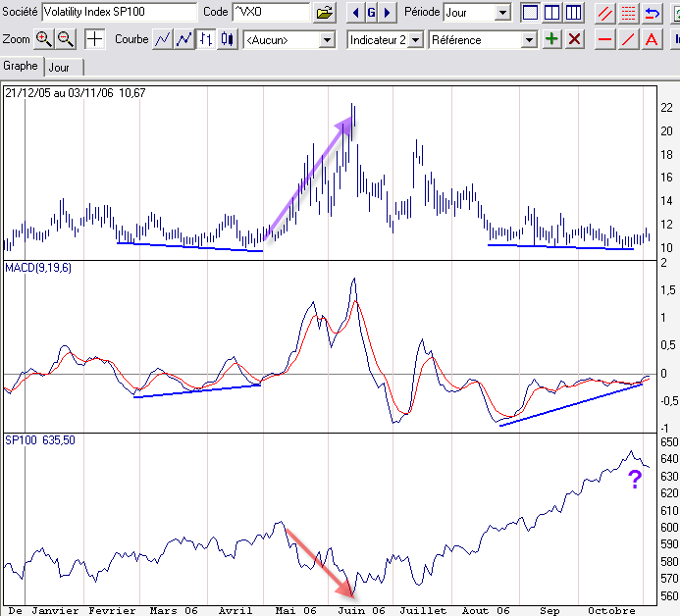Viewport: 680px width, 616px height.
Task: Toggle the crosshair cursor tool
Action: click(x=94, y=39)
